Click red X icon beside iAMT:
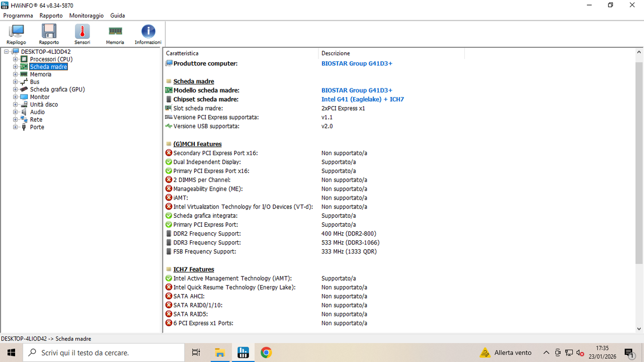This screenshot has height=362, width=644. tap(169, 198)
